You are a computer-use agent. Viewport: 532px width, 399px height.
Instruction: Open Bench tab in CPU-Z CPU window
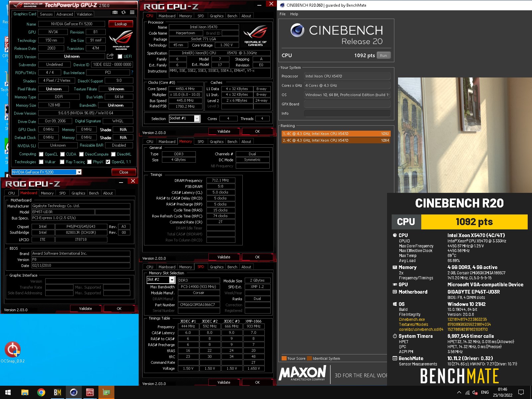point(232,16)
